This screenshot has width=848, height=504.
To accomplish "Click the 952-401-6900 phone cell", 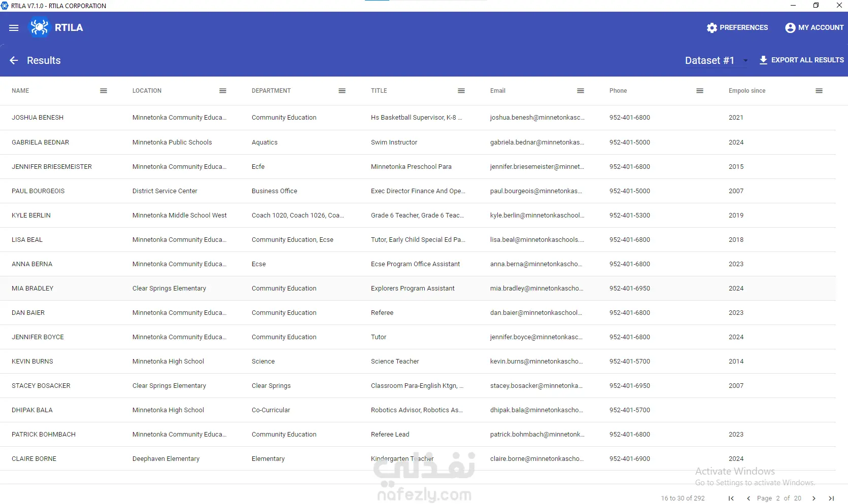I will tap(630, 459).
